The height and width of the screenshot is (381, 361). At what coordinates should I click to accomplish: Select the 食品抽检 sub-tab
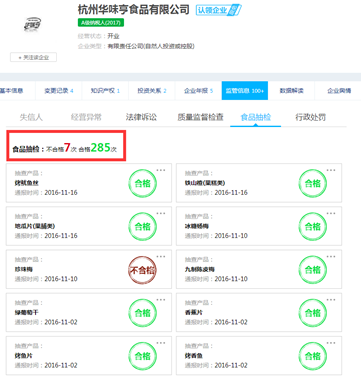[x=256, y=117]
